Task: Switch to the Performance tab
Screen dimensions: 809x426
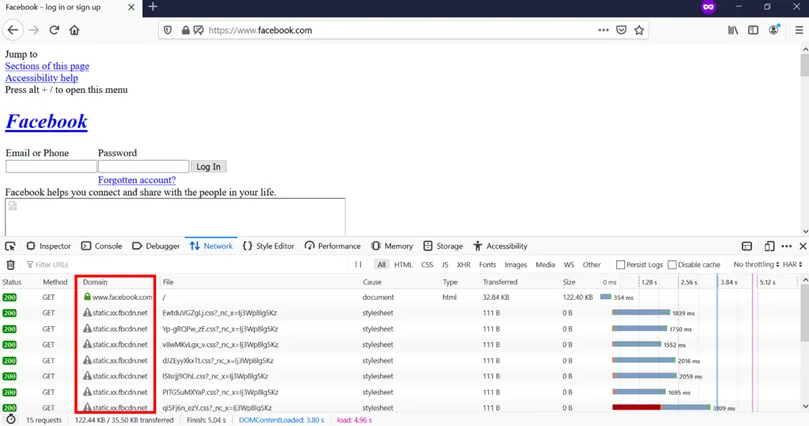Action: [332, 246]
